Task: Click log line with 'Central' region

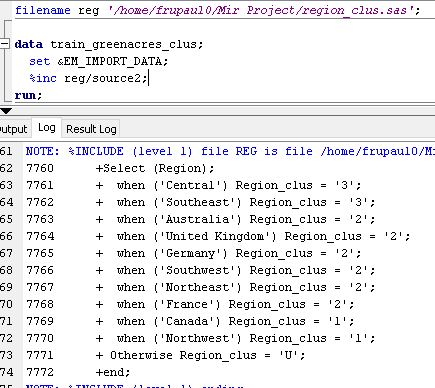Action: tap(228, 185)
